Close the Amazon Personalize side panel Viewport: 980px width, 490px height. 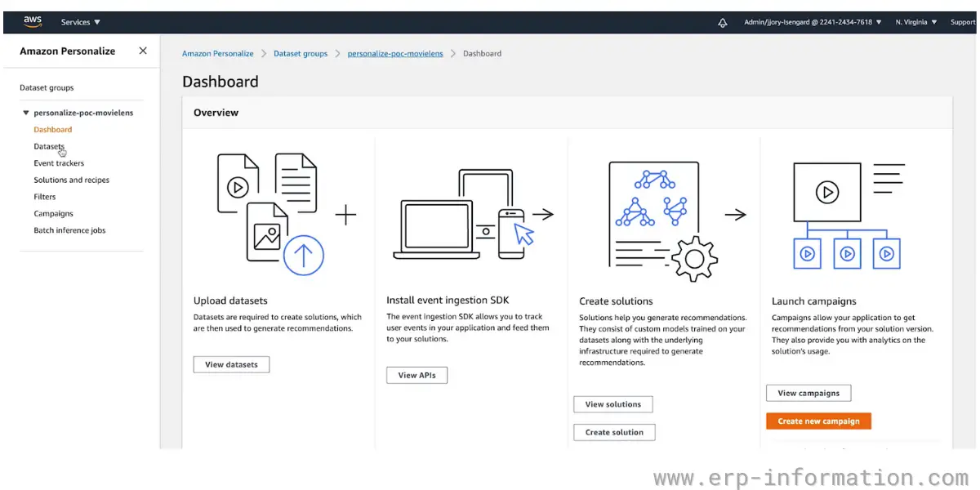[143, 51]
